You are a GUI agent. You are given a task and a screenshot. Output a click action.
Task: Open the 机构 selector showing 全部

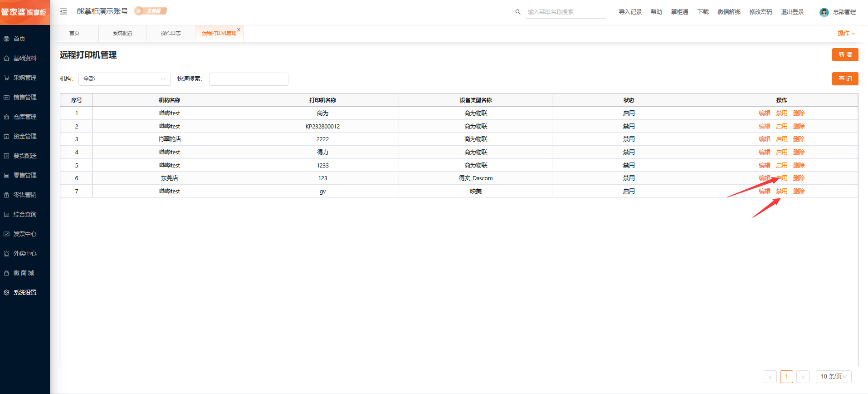tap(125, 79)
